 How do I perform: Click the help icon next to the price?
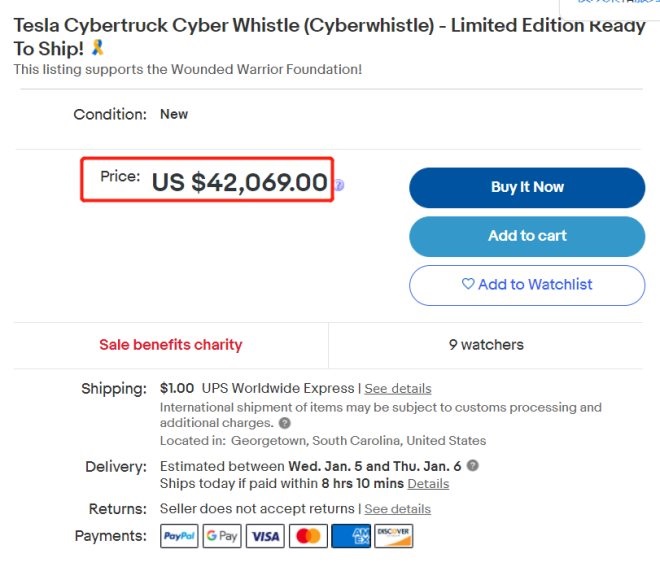tap(340, 185)
